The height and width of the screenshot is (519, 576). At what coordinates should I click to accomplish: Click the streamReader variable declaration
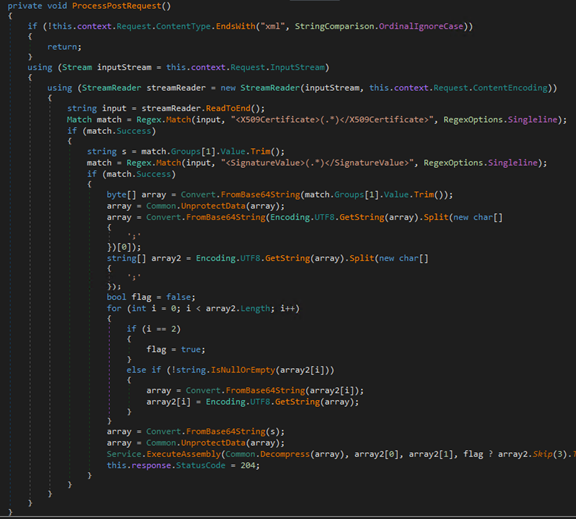pos(176,88)
